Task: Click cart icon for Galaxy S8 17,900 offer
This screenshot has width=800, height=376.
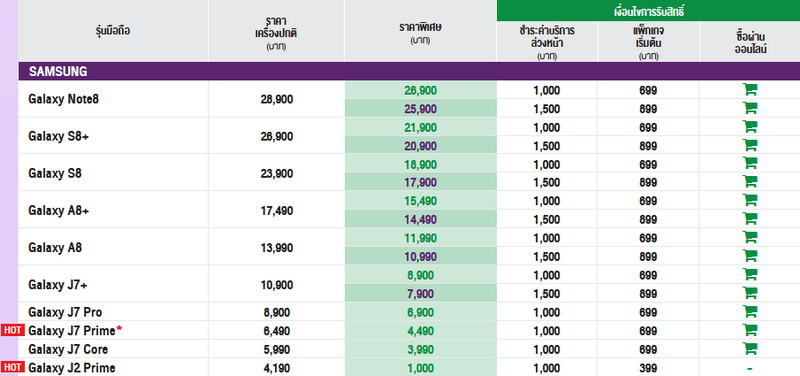Action: tap(749, 182)
